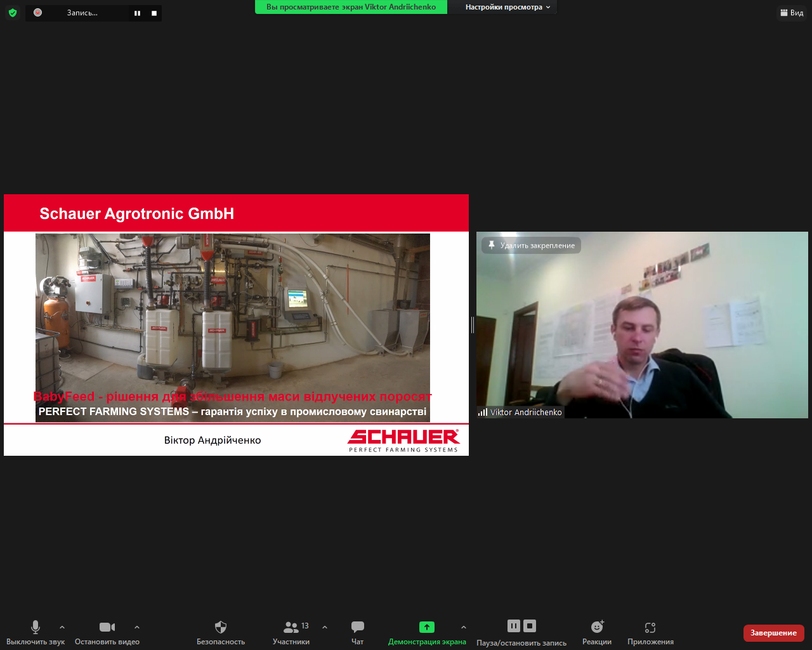End the meeting with 'Завершение'
This screenshot has height=650, width=812.
click(x=774, y=633)
